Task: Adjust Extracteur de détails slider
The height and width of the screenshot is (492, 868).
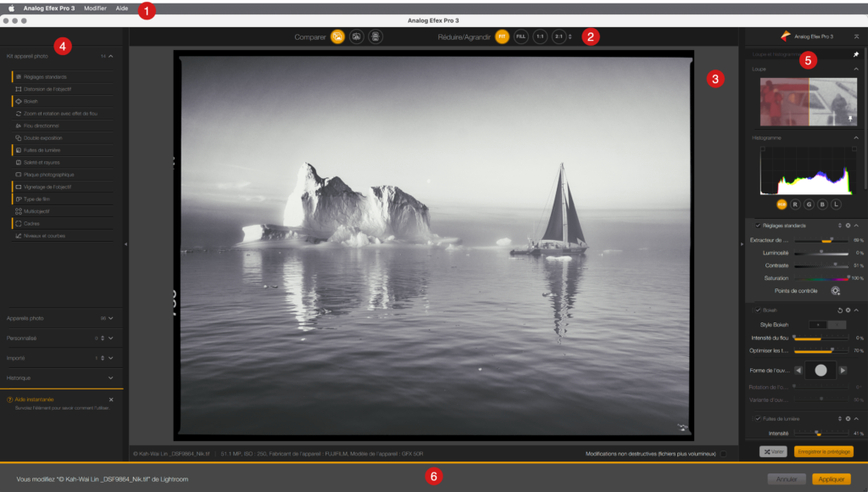Action: click(x=821, y=240)
